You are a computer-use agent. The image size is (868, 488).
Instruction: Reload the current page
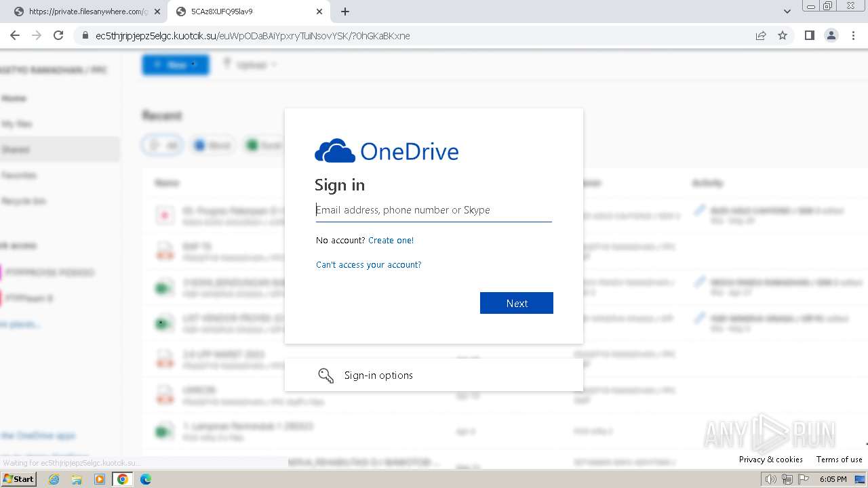point(58,36)
